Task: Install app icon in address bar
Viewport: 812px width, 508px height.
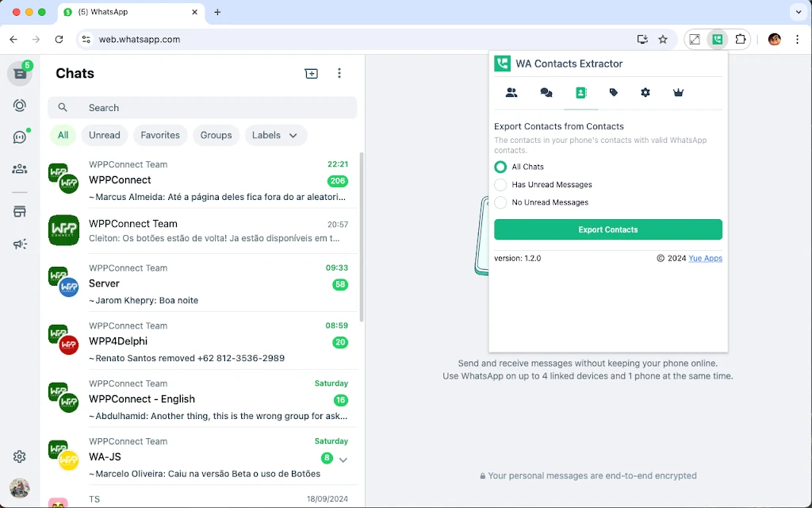Action: click(x=642, y=40)
